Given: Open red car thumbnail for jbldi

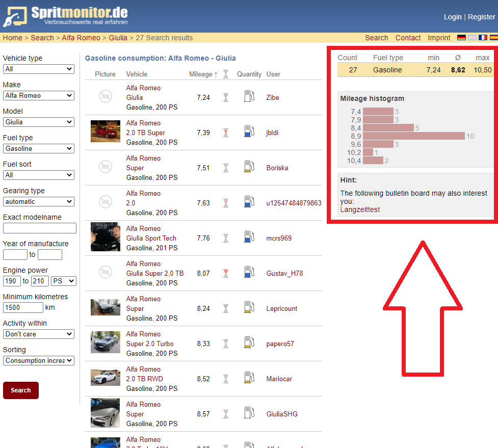Looking at the screenshot, I should [106, 131].
